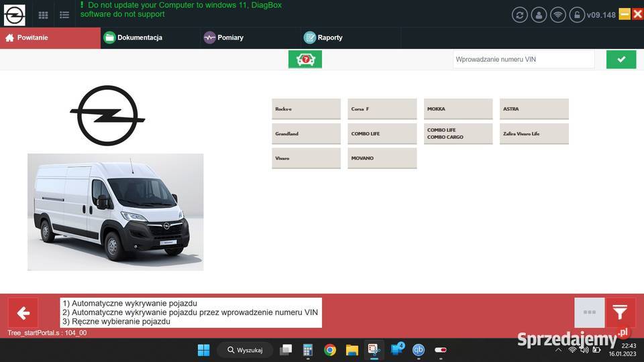Image resolution: width=644 pixels, height=362 pixels.
Task: Click the system tray battery icon
Action: 596,350
